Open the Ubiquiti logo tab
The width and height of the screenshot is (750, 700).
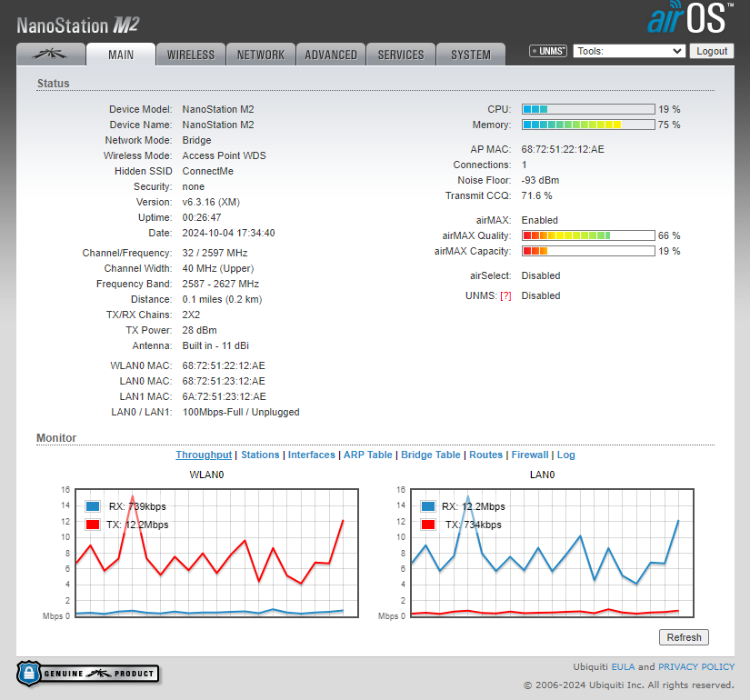tap(50, 55)
